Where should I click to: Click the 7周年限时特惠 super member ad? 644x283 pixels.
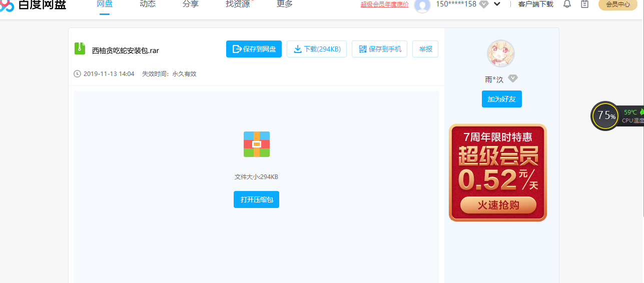pos(498,172)
